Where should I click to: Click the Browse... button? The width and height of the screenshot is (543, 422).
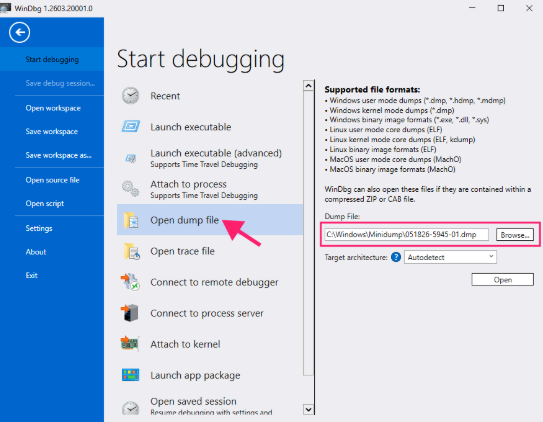pyautogui.click(x=515, y=235)
